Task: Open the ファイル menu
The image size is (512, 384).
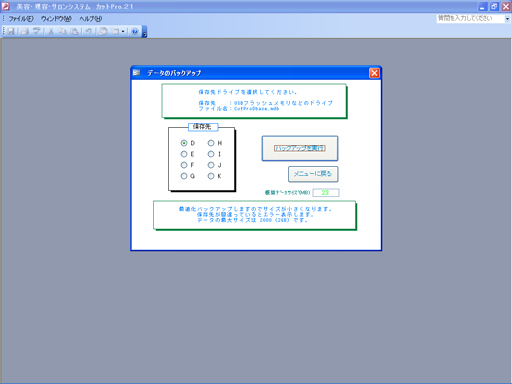Action: [x=21, y=19]
